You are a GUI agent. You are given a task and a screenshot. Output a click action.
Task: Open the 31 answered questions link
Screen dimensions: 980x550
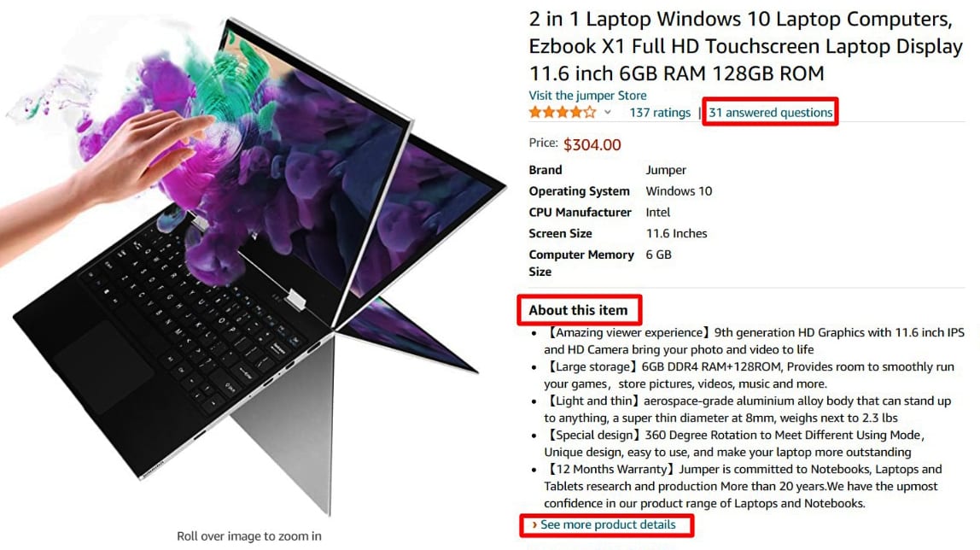pos(770,113)
